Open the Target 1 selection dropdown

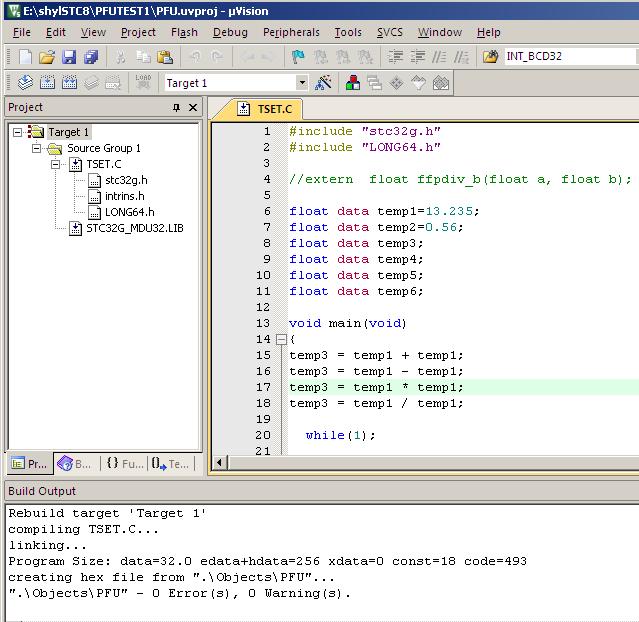(x=302, y=83)
